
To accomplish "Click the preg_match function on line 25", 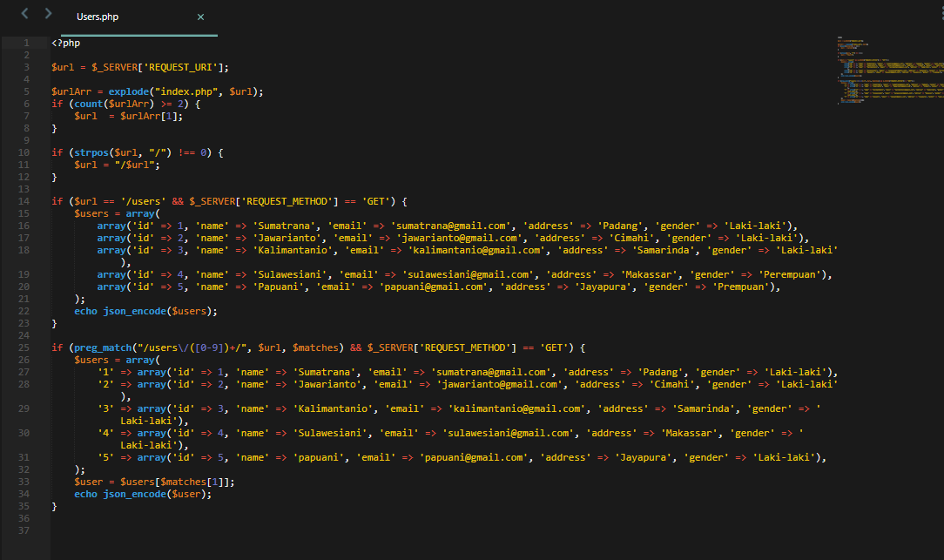I will click(103, 347).
